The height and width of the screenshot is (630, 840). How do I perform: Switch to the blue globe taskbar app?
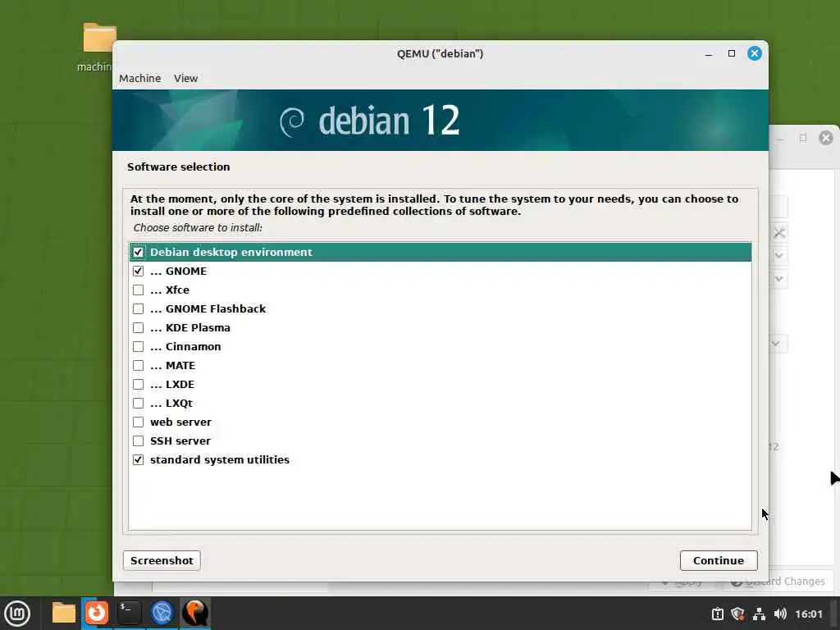pos(162,612)
